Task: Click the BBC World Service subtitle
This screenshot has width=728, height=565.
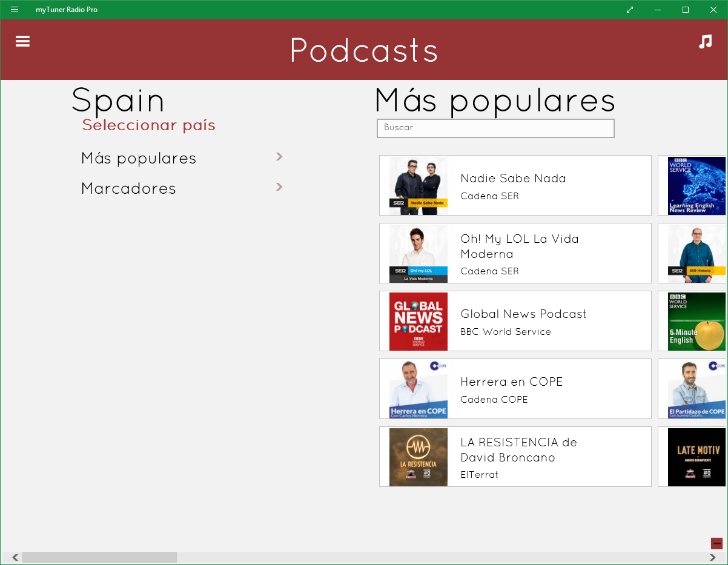Action: pos(506,332)
